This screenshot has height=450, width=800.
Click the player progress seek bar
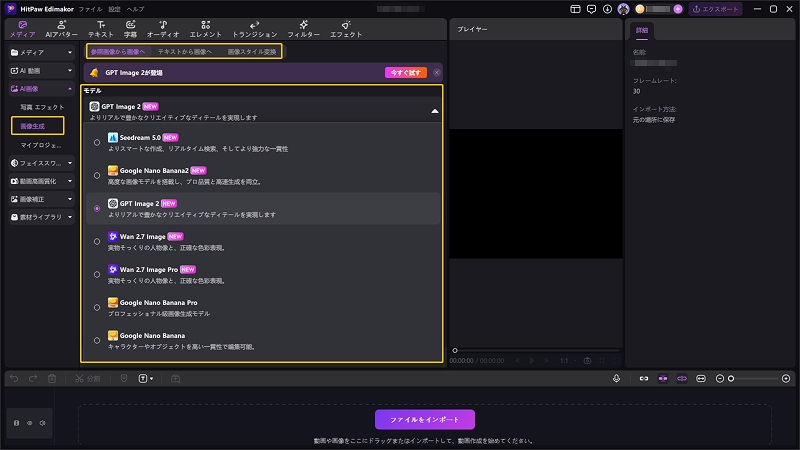[536, 351]
